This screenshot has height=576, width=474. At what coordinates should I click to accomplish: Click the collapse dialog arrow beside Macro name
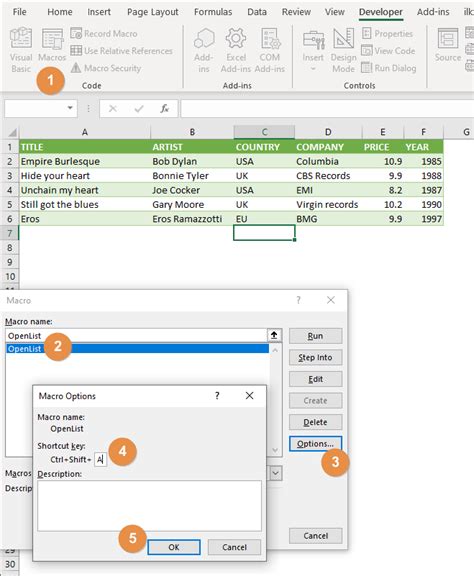(x=274, y=335)
